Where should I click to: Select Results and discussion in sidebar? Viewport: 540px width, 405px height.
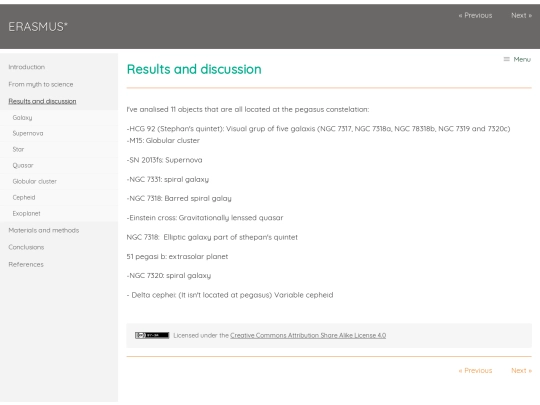[42, 101]
